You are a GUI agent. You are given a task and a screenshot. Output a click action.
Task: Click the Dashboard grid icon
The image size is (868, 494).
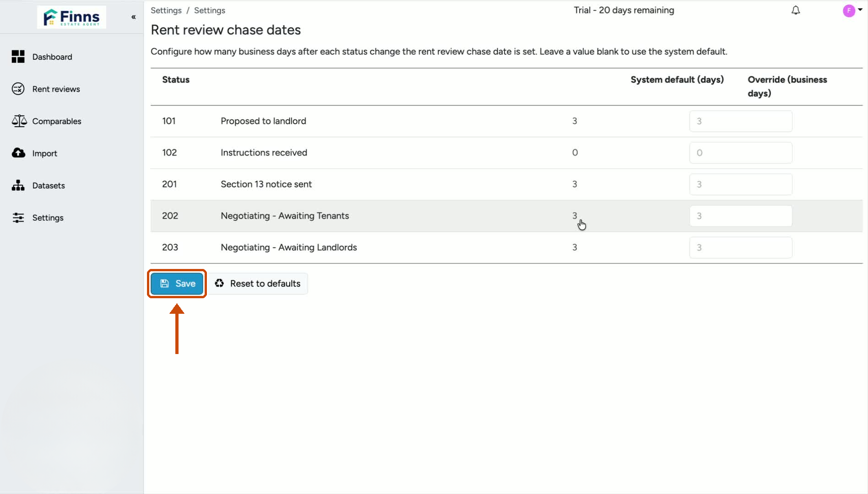18,57
